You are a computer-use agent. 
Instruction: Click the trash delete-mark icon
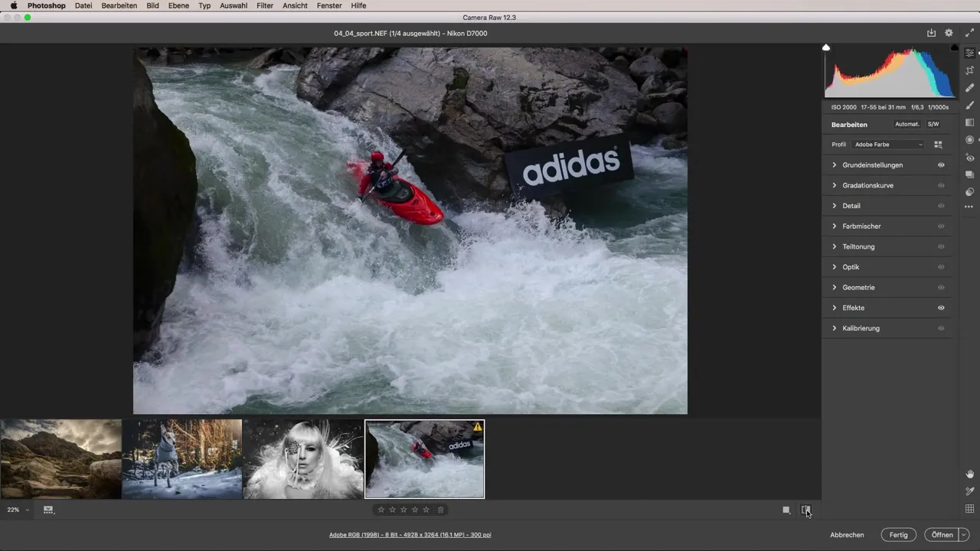click(440, 510)
